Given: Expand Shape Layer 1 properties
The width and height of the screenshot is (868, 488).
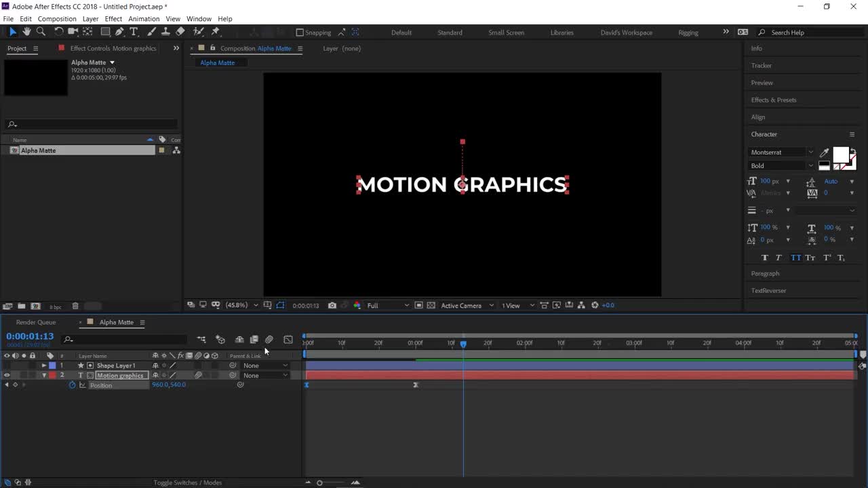Looking at the screenshot, I should pos(44,365).
